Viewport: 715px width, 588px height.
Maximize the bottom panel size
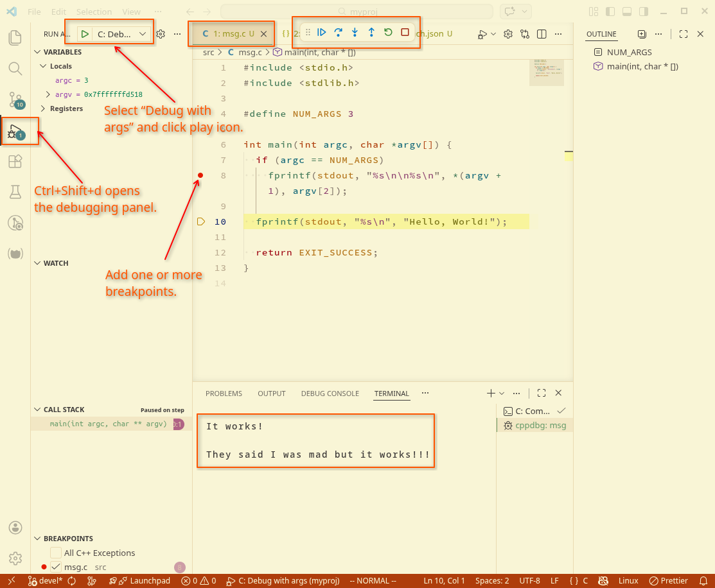542,393
